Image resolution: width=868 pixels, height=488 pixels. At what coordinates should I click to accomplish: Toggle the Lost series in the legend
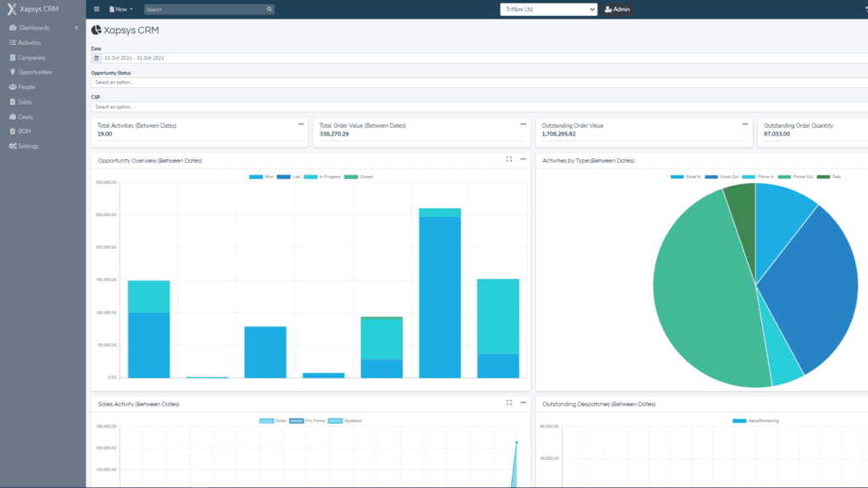pos(289,177)
